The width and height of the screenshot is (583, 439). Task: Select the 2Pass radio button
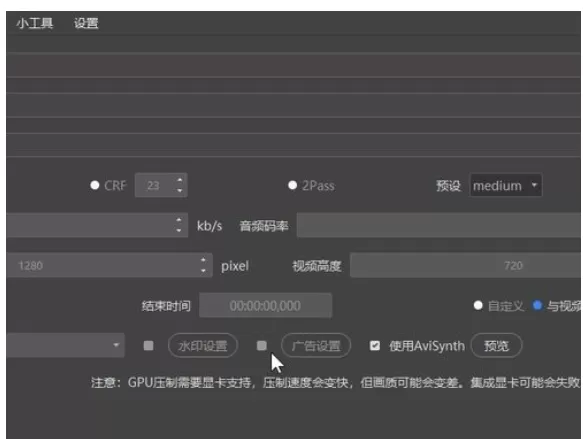coord(293,185)
